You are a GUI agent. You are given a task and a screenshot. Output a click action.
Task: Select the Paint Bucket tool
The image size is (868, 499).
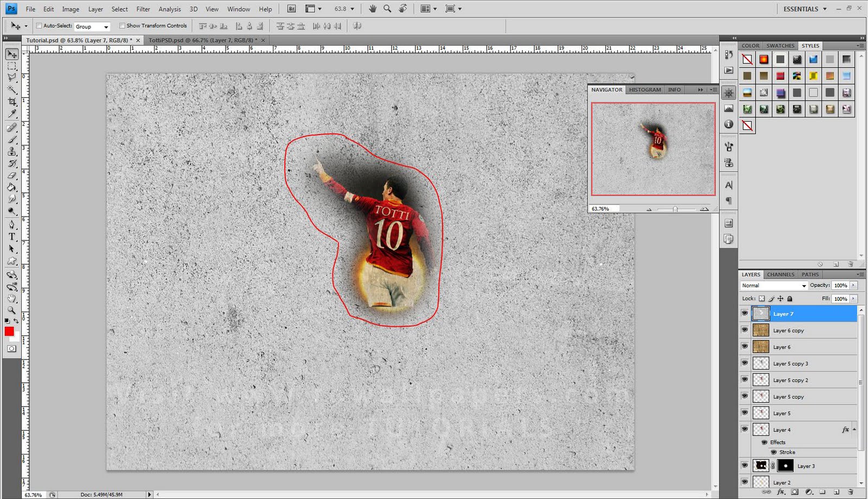(12, 187)
